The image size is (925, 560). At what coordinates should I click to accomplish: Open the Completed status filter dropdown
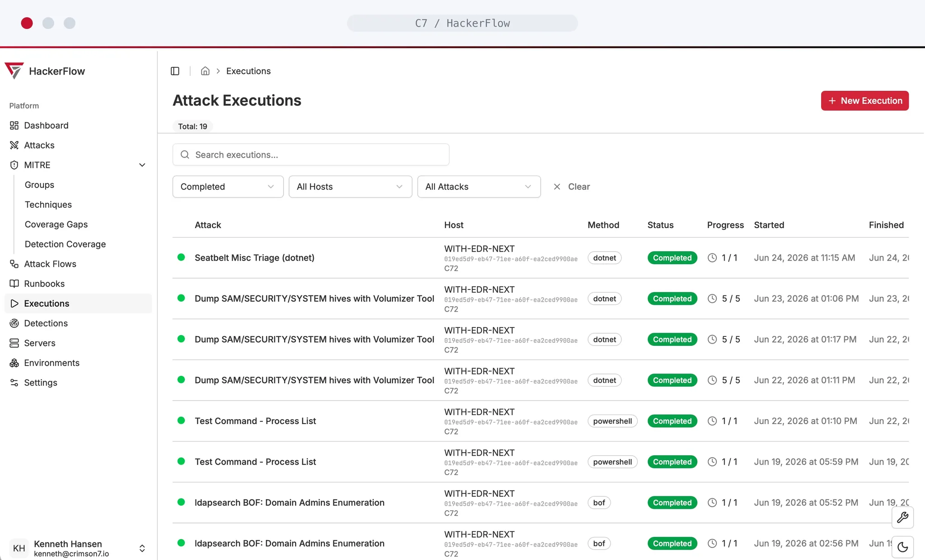click(228, 187)
